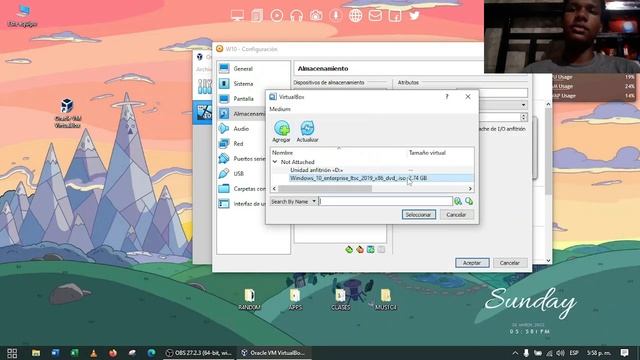The width and height of the screenshot is (640, 360).
Task: Click the medium search text field
Action: point(386,201)
